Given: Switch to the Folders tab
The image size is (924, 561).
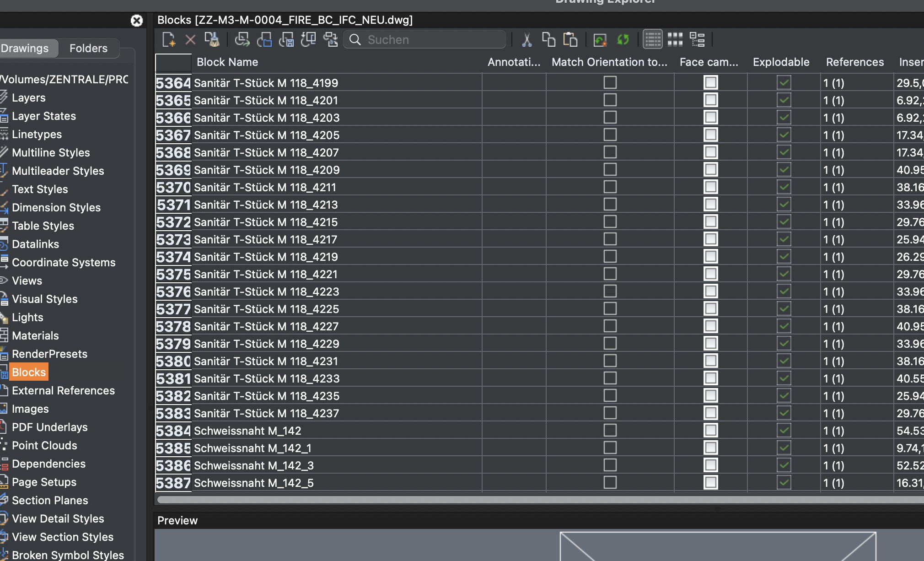Looking at the screenshot, I should (88, 48).
